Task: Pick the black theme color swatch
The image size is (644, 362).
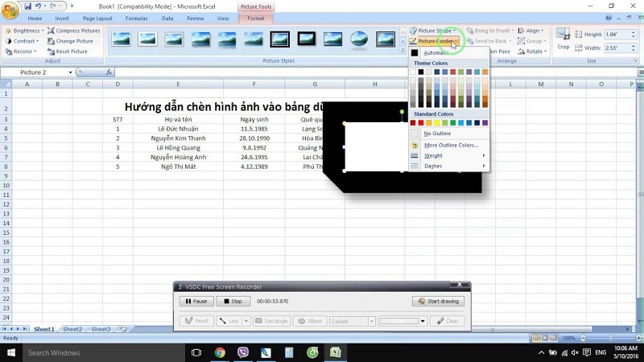Action: [x=421, y=72]
